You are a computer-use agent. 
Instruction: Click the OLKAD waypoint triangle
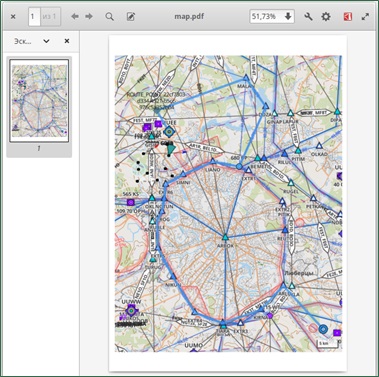click(x=319, y=146)
